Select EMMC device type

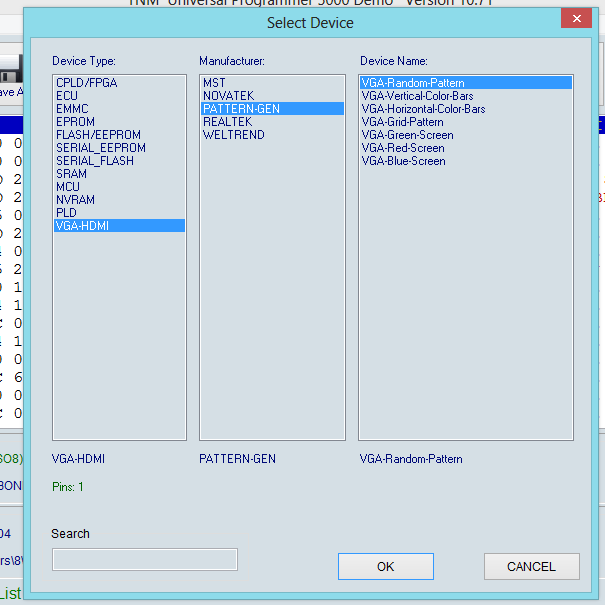point(119,109)
